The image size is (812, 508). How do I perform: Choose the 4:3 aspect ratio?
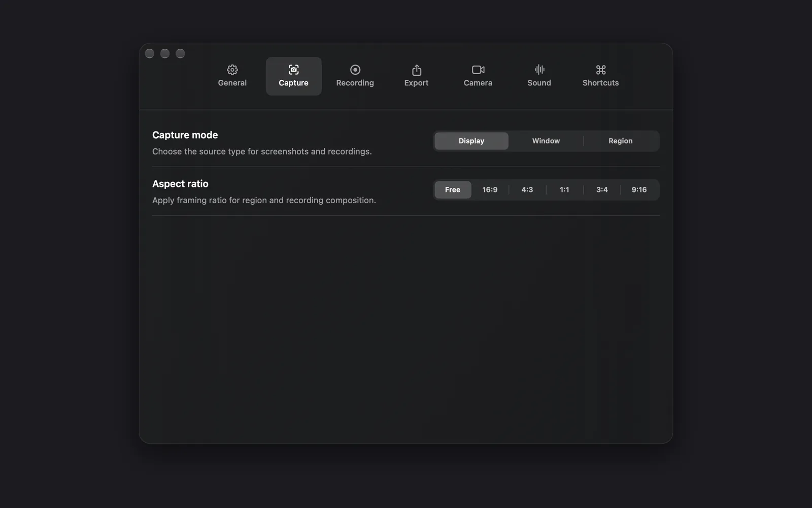[527, 189]
